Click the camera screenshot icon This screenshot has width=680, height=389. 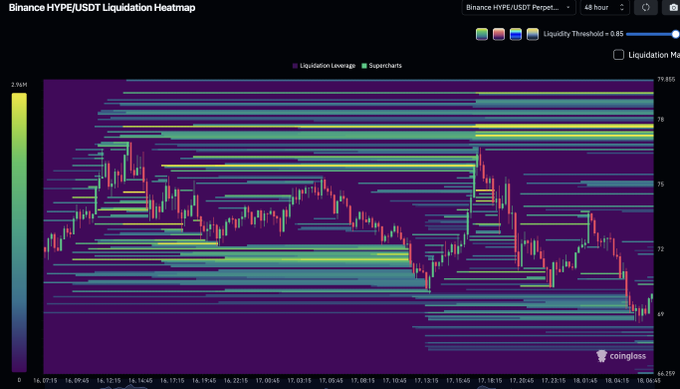tap(673, 7)
